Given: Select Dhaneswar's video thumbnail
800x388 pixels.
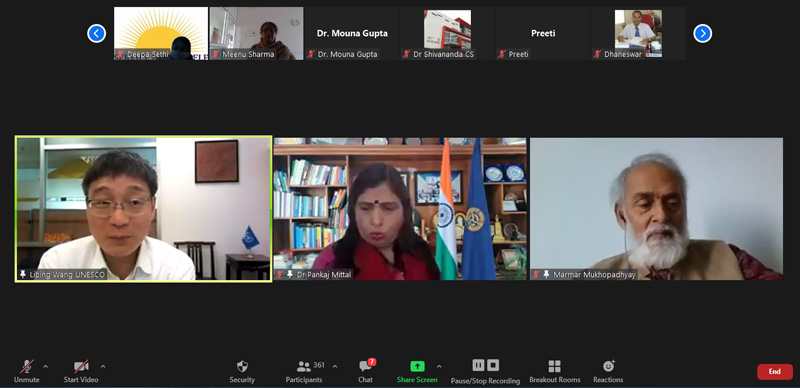Looking at the screenshot, I should point(638,33).
